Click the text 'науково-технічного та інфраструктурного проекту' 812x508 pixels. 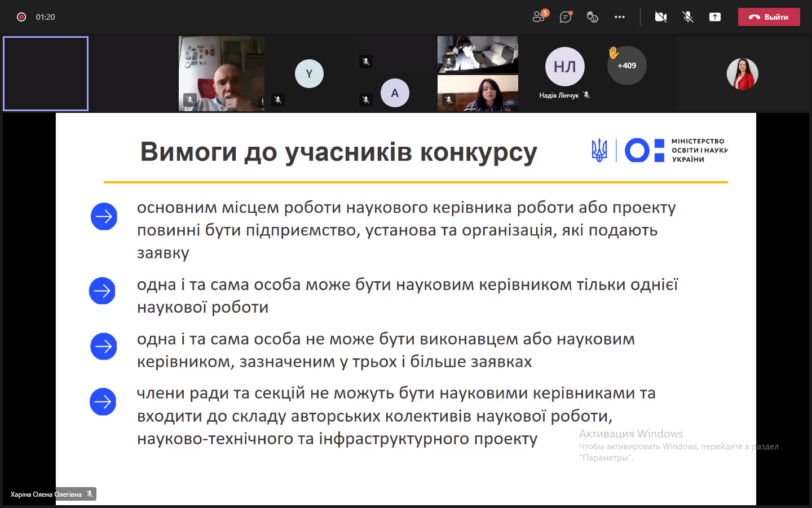pyautogui.click(x=337, y=439)
